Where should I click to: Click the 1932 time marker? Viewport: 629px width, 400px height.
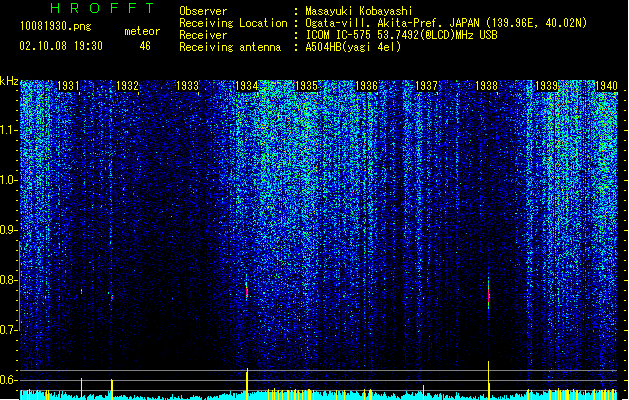point(127,85)
